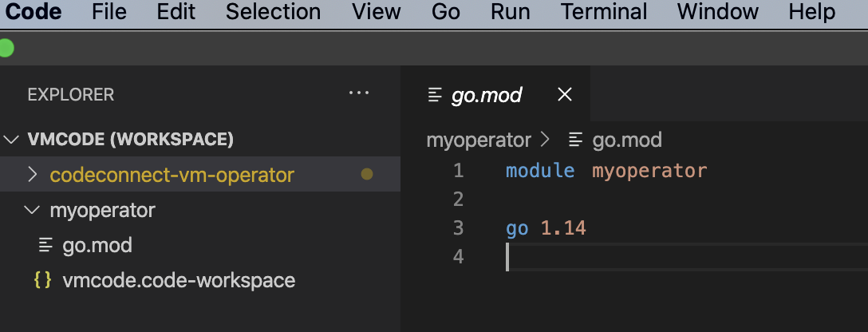Click the EXPLORER panel title
This screenshot has height=332, width=868.
(x=71, y=95)
